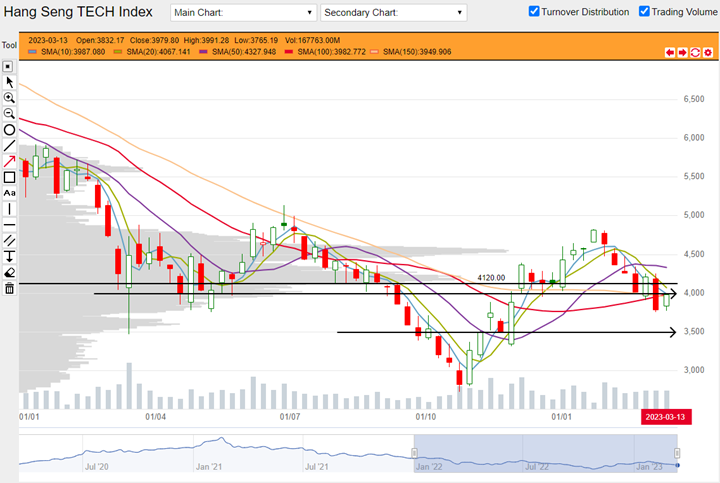The width and height of the screenshot is (720, 483).
Task: Shift chart right with red right arrow
Action: [x=682, y=52]
